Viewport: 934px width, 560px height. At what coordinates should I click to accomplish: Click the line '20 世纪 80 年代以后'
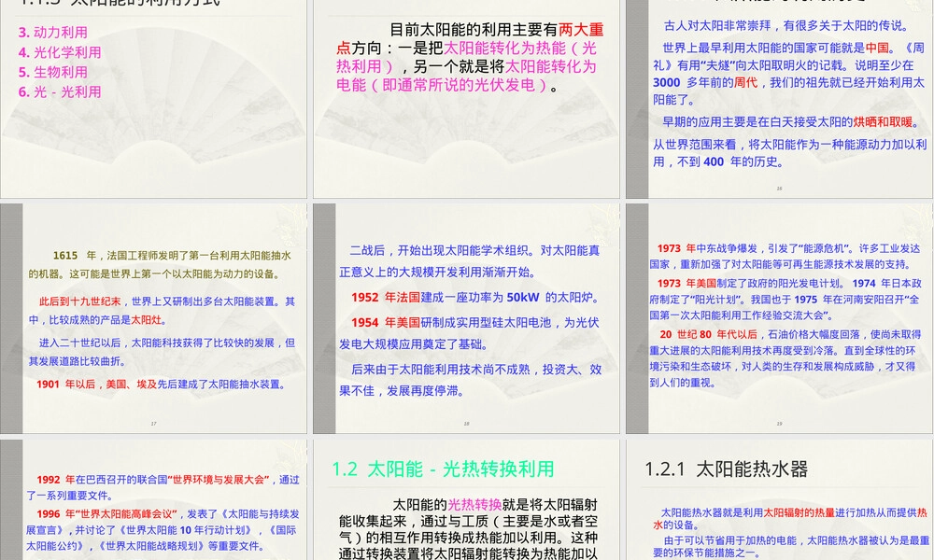click(790, 334)
